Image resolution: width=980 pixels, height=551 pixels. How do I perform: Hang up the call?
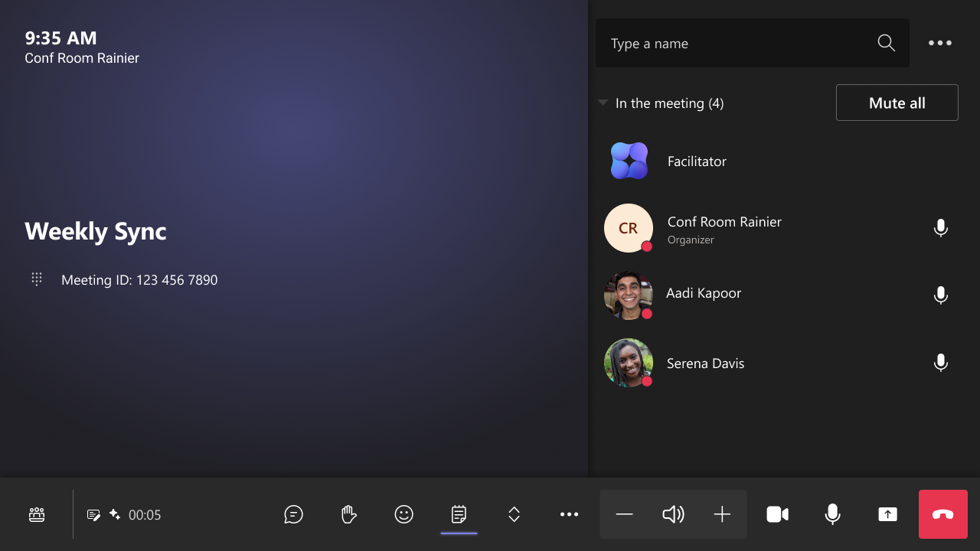click(943, 514)
